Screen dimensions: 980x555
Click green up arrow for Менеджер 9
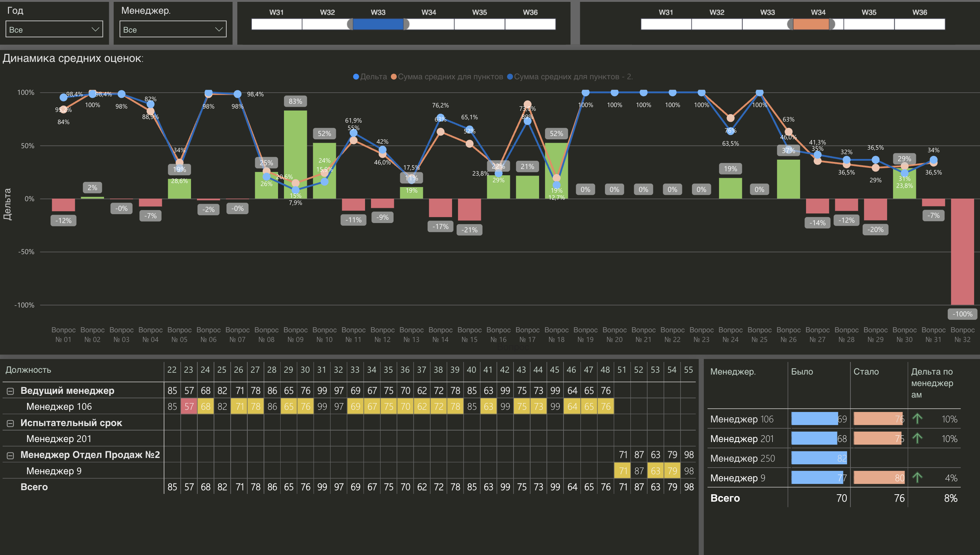917,477
